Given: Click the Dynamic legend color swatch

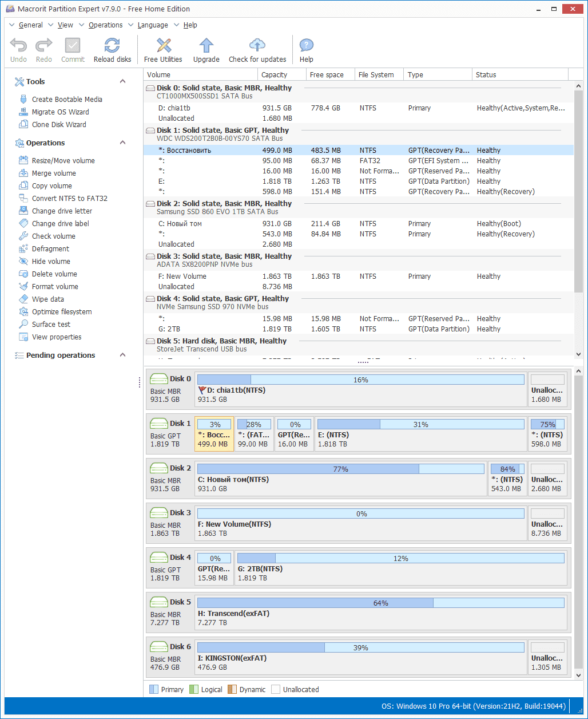Looking at the screenshot, I should pos(232,690).
